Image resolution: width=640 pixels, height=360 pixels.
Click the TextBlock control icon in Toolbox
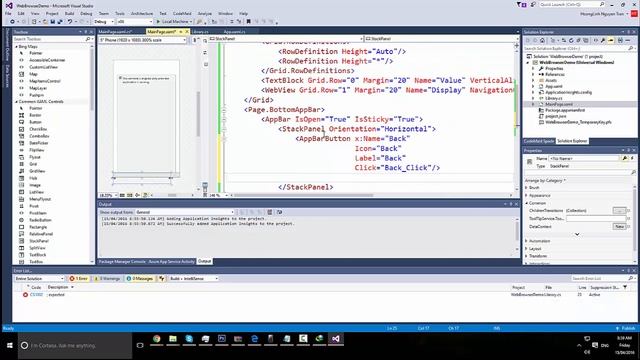(22, 255)
